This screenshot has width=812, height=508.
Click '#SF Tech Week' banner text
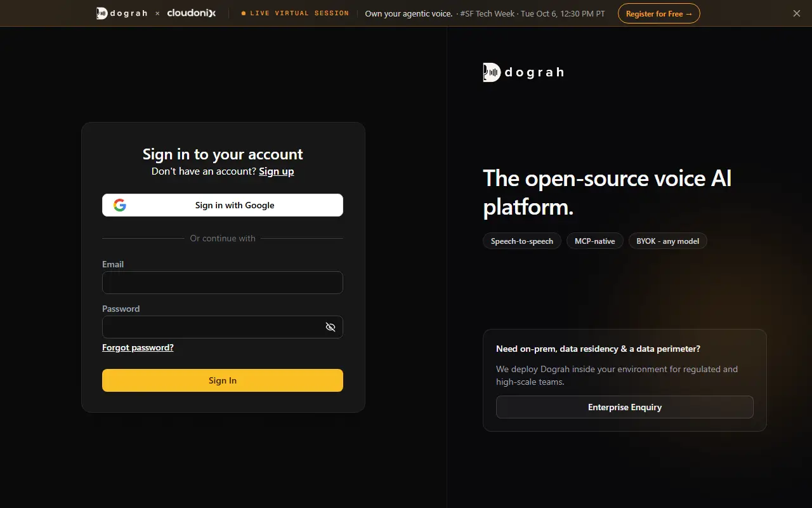[487, 13]
